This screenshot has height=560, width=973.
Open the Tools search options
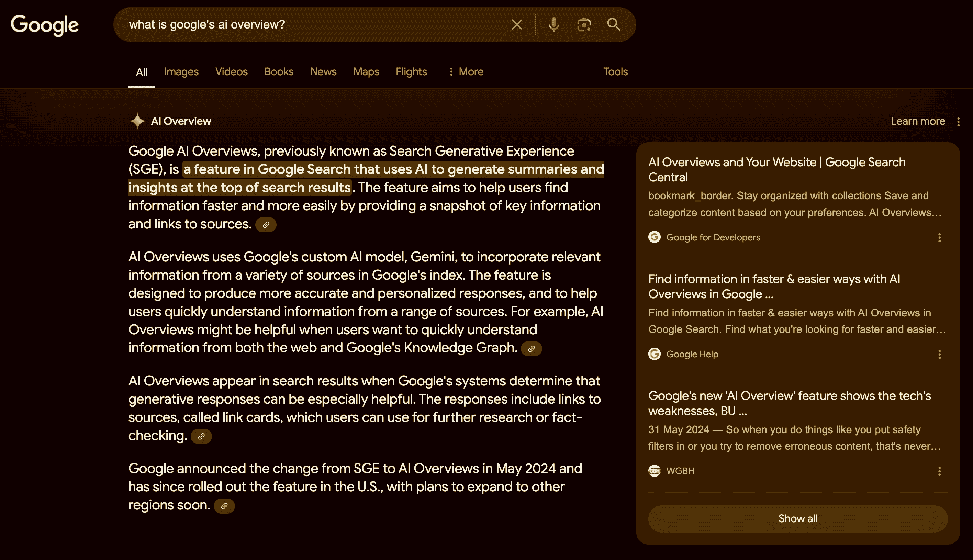(x=615, y=71)
